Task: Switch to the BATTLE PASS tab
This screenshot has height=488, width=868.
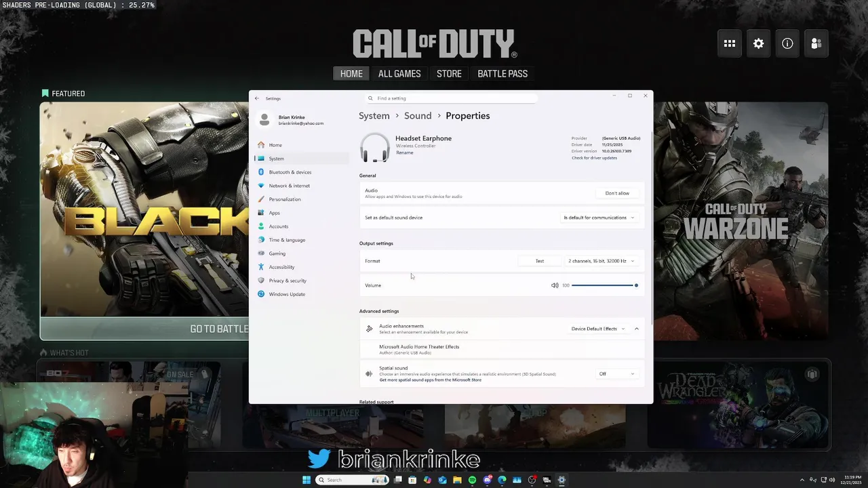Action: pos(502,73)
